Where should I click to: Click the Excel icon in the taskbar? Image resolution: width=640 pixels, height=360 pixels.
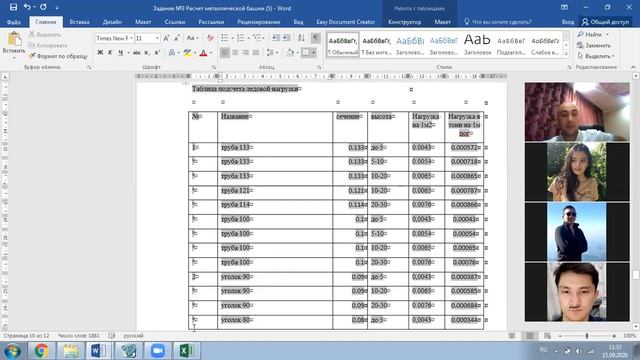pos(186,350)
